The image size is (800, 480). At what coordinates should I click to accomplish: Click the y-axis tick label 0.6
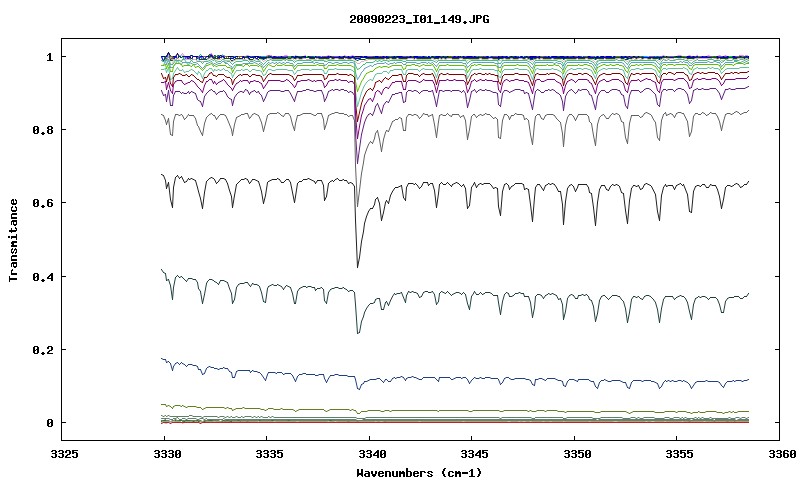click(x=42, y=203)
